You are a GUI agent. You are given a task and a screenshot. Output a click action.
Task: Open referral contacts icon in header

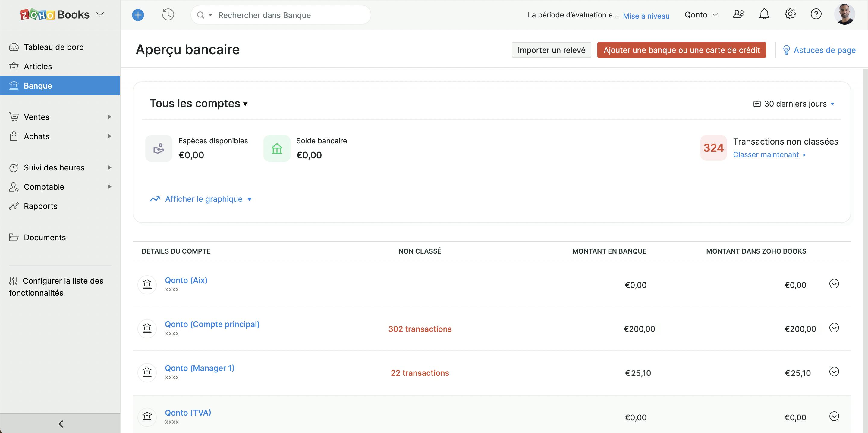(738, 14)
